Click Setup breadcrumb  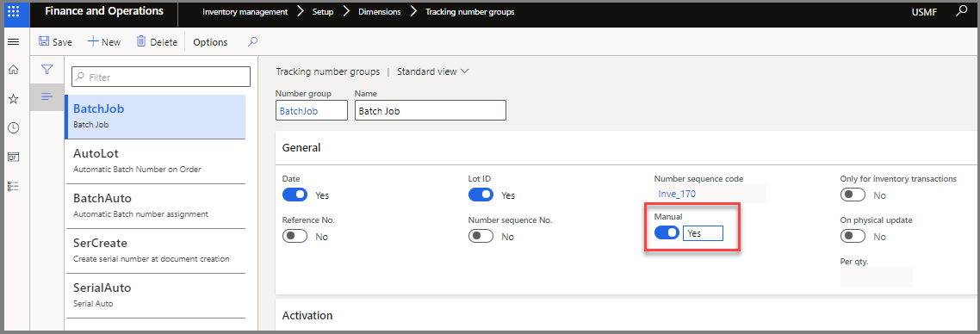click(322, 12)
